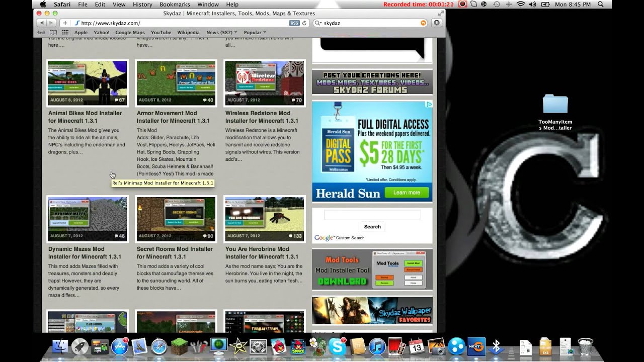The width and height of the screenshot is (644, 362).
Task: Open the Trash in the Dock
Action: [585, 346]
